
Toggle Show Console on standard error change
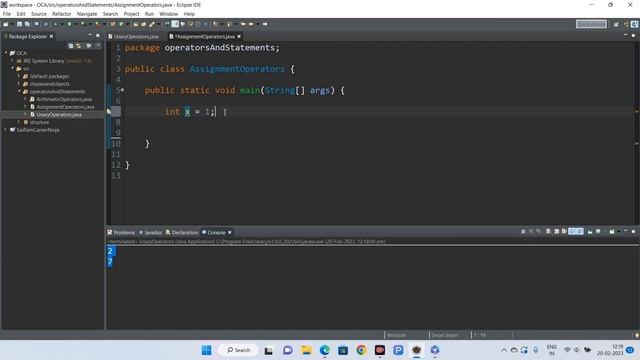(x=580, y=231)
